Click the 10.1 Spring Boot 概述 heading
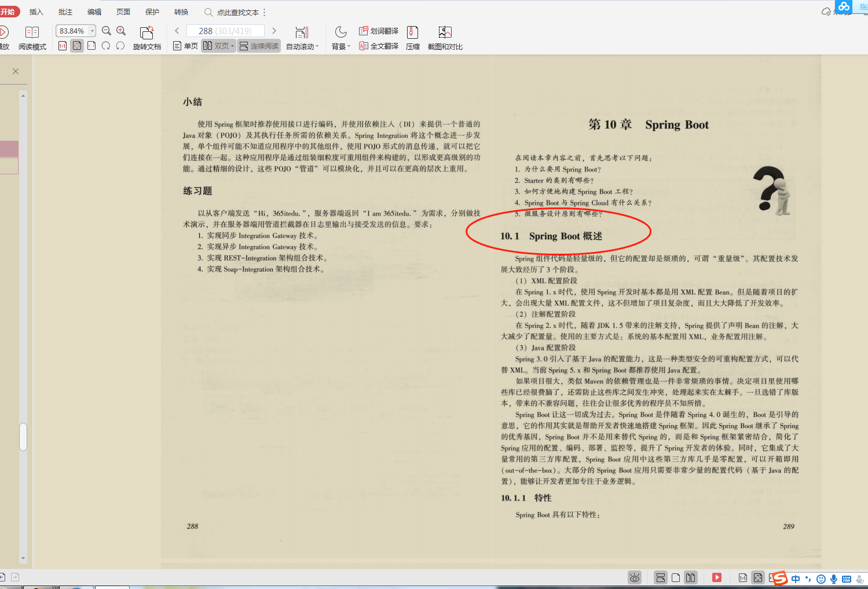The image size is (868, 589). pos(551,236)
